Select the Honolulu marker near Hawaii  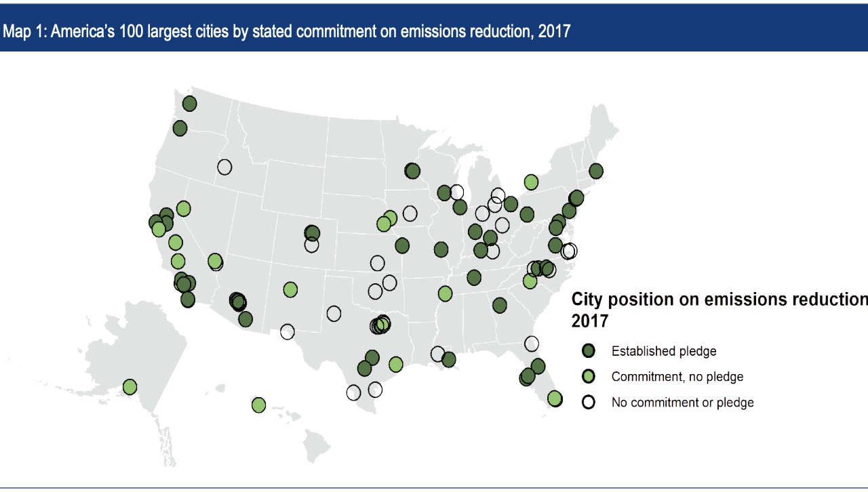tap(258, 405)
